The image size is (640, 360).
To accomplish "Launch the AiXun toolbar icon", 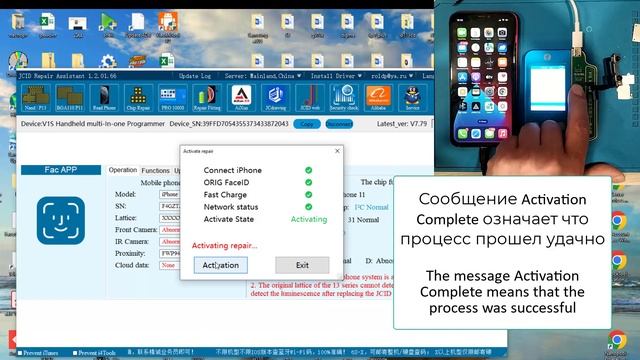I will 241,98.
